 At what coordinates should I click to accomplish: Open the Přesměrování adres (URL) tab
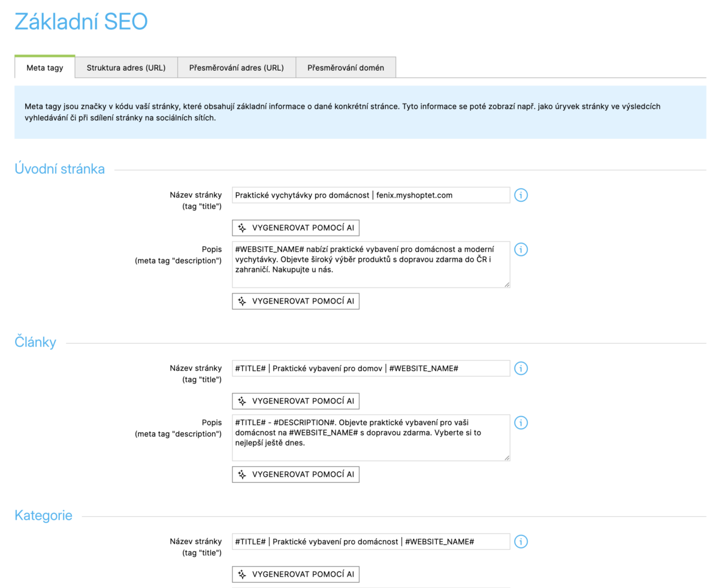pyautogui.click(x=237, y=68)
